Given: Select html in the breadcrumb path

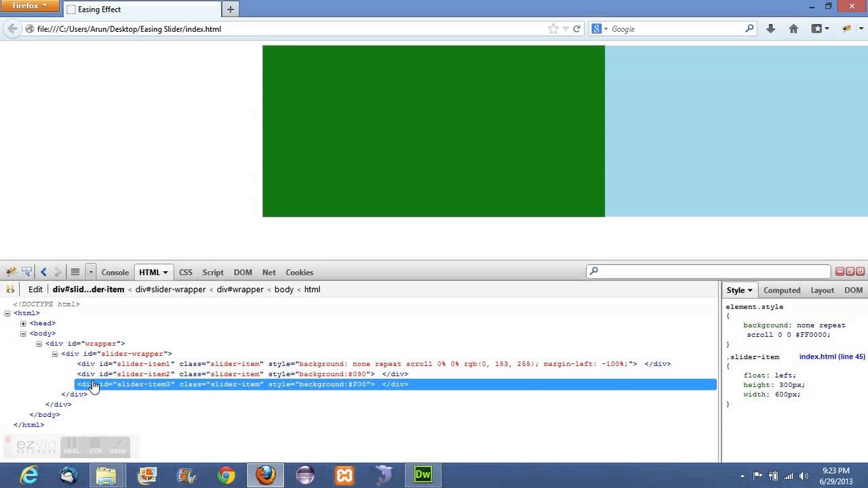Looking at the screenshot, I should point(312,289).
